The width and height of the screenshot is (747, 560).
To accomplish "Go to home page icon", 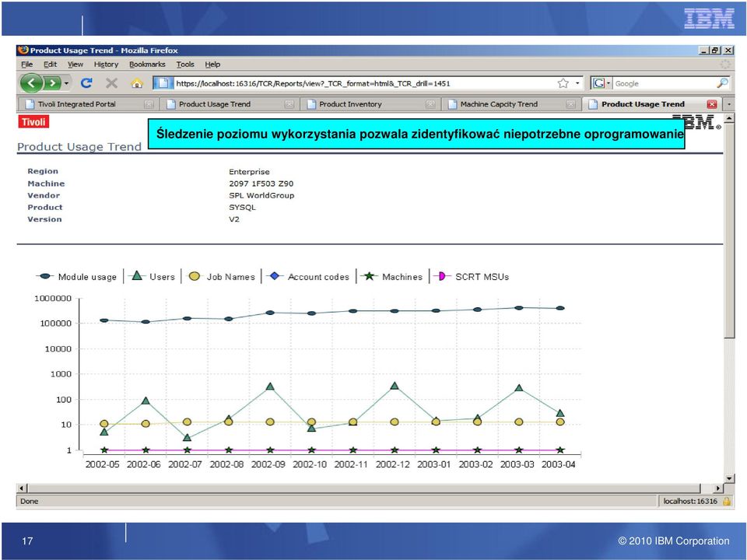I will click(137, 83).
